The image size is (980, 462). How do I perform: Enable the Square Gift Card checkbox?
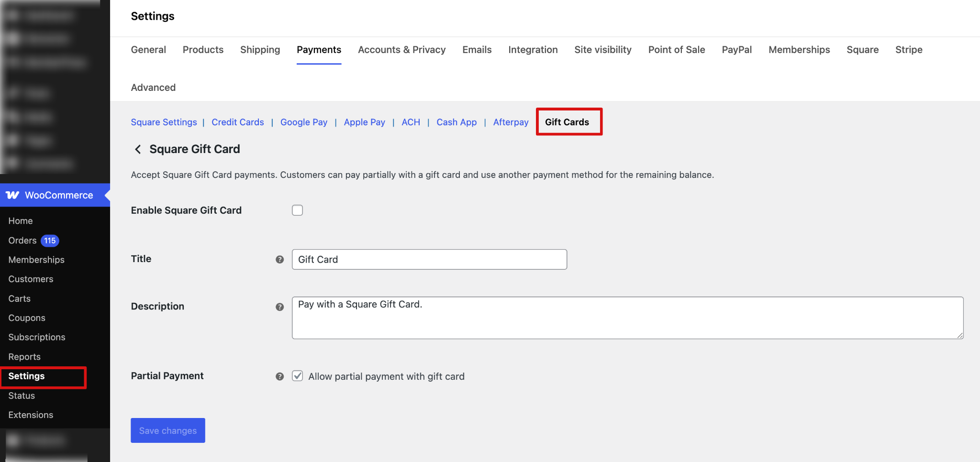[297, 210]
